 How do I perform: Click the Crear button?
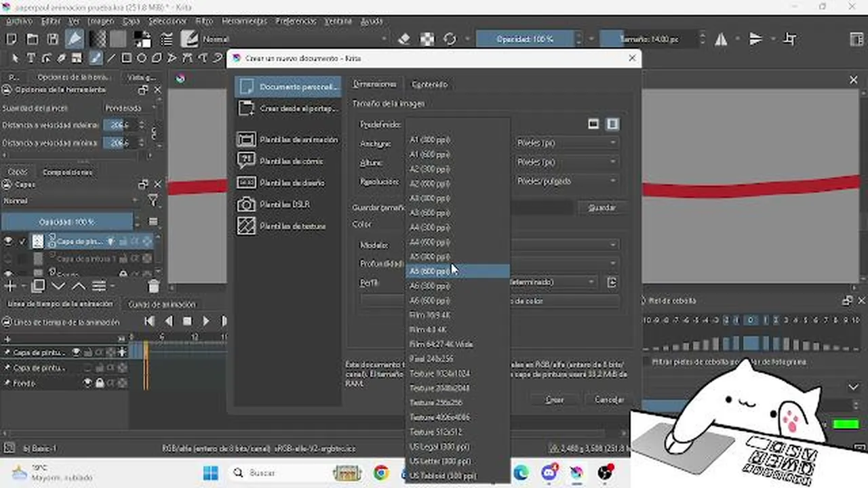[555, 400]
